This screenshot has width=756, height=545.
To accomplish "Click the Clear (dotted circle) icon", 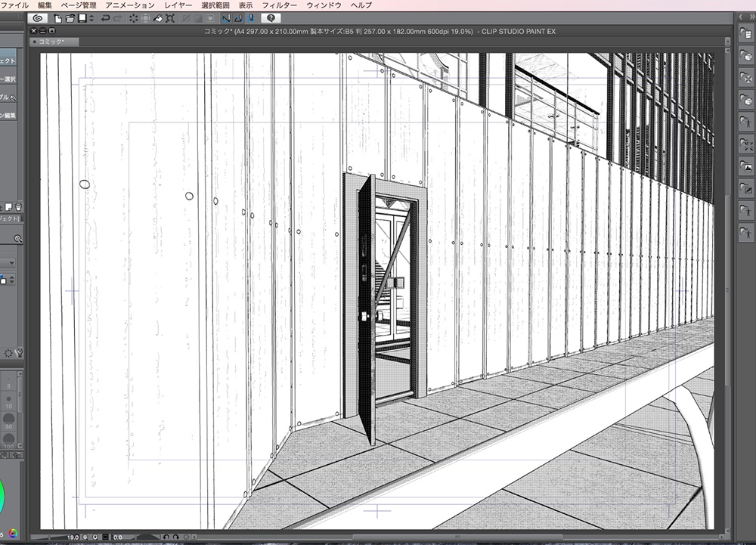I will pos(134,18).
